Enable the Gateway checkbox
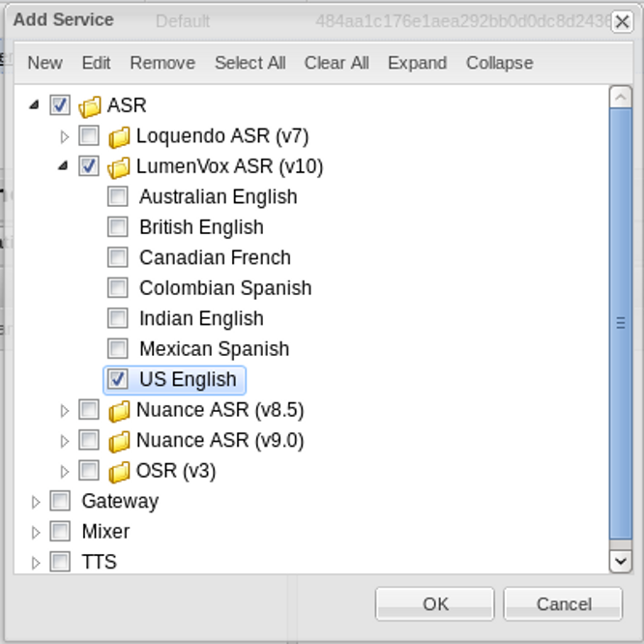This screenshot has width=644, height=644. click(x=60, y=501)
